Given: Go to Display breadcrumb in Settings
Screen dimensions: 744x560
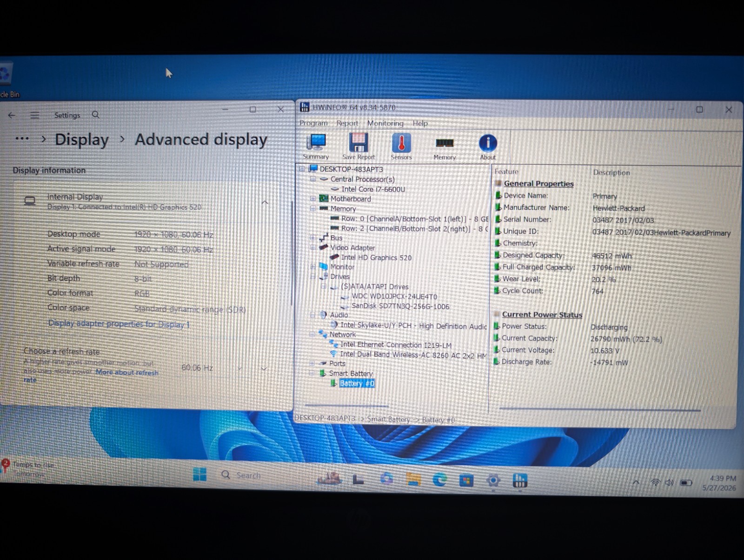Looking at the screenshot, I should 82,140.
